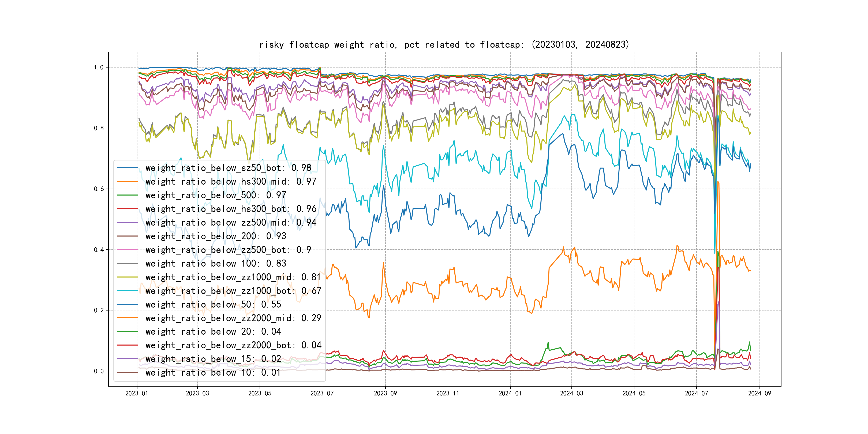Click the olive swatch for zz1000_mid legend
The height and width of the screenshot is (434, 868).
coord(127,277)
